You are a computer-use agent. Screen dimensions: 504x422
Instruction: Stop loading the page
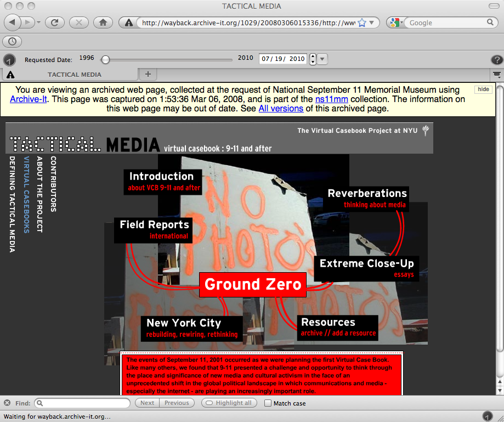click(x=79, y=22)
